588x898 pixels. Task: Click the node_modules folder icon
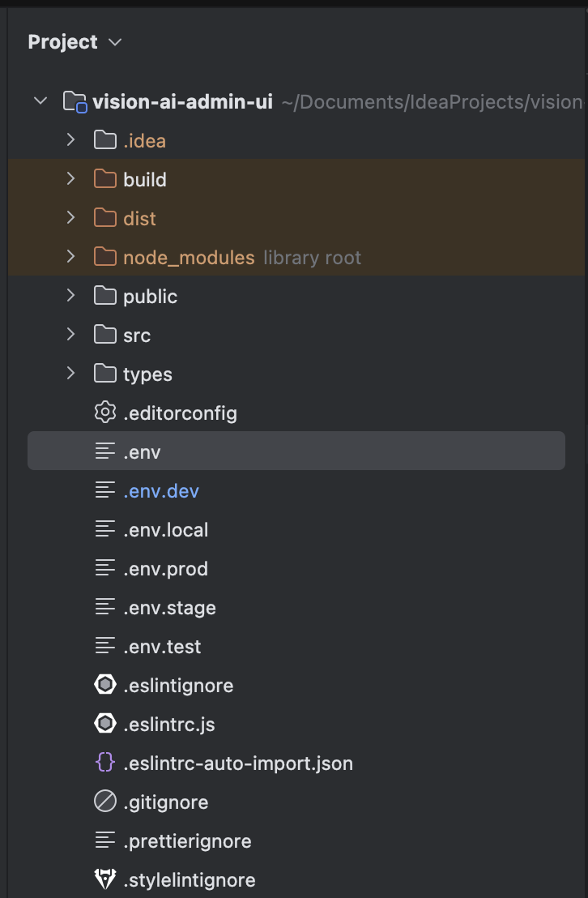pyautogui.click(x=105, y=258)
